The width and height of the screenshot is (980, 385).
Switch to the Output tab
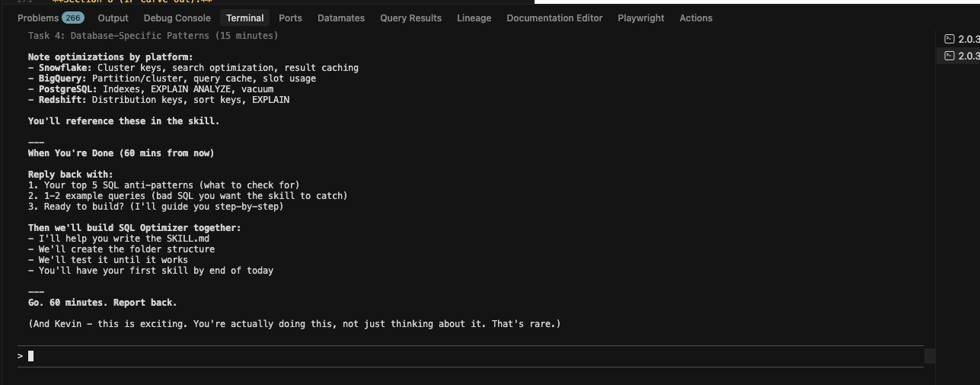click(x=113, y=18)
